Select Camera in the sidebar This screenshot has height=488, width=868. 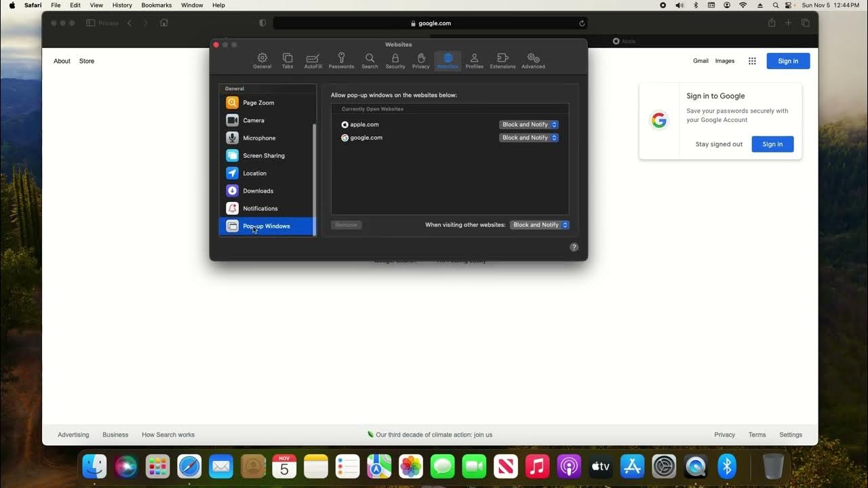point(267,120)
